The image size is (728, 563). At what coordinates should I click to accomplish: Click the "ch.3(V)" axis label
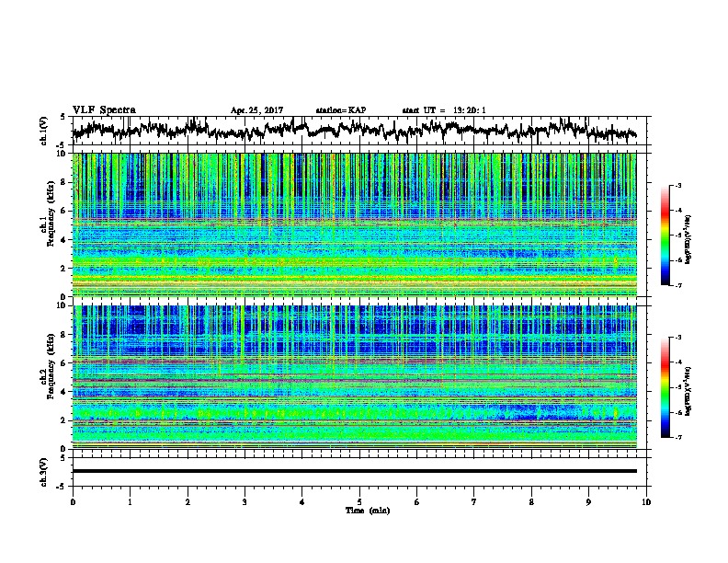[x=44, y=472]
